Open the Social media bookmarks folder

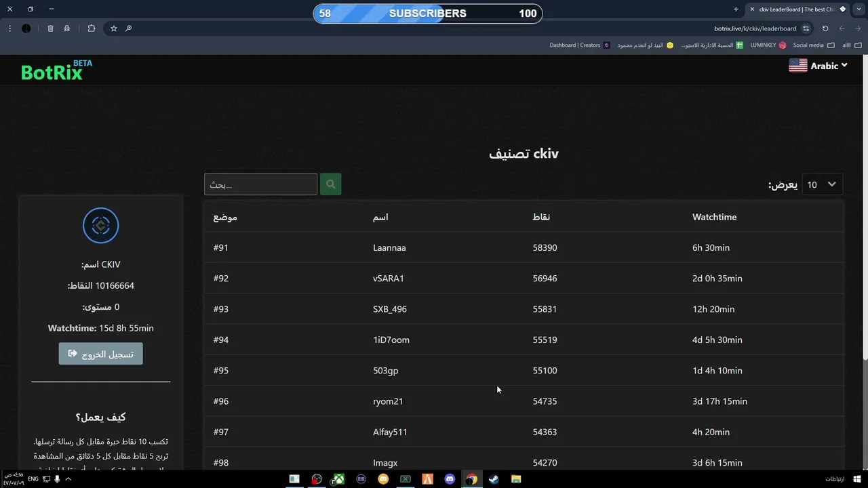tap(814, 45)
